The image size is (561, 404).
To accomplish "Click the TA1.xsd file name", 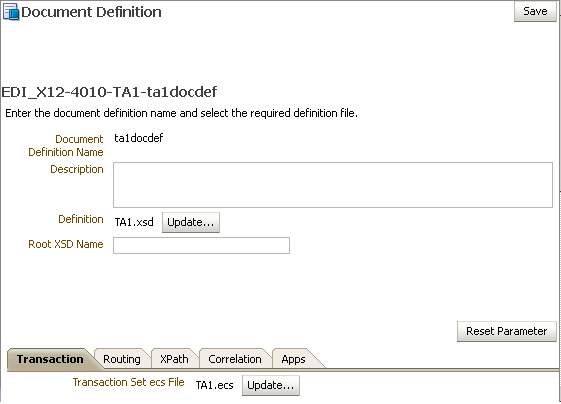I will (134, 222).
